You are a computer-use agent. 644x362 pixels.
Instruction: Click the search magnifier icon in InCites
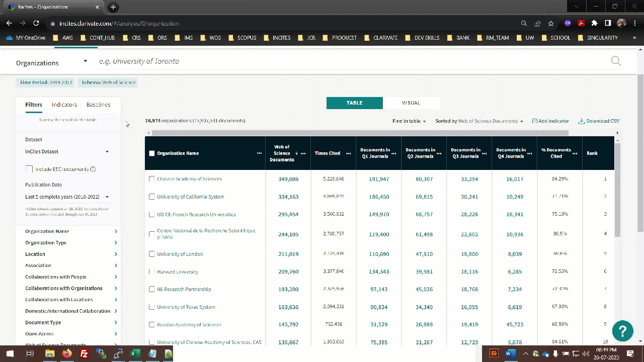(x=616, y=61)
